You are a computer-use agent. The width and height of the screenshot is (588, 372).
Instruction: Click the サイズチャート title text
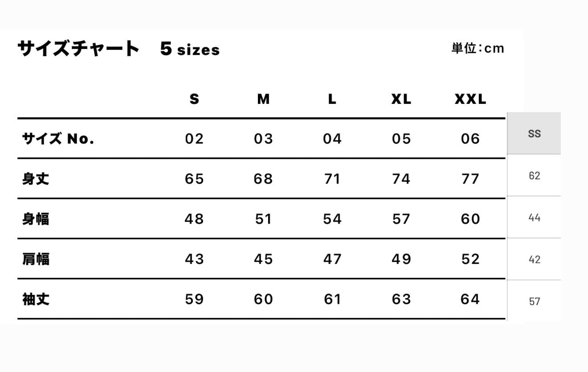click(78, 48)
